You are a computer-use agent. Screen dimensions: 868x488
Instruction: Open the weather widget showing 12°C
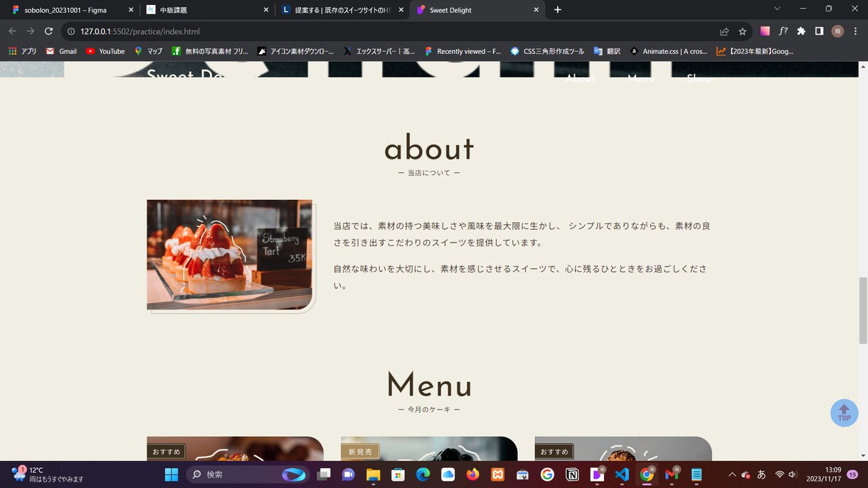point(48,474)
